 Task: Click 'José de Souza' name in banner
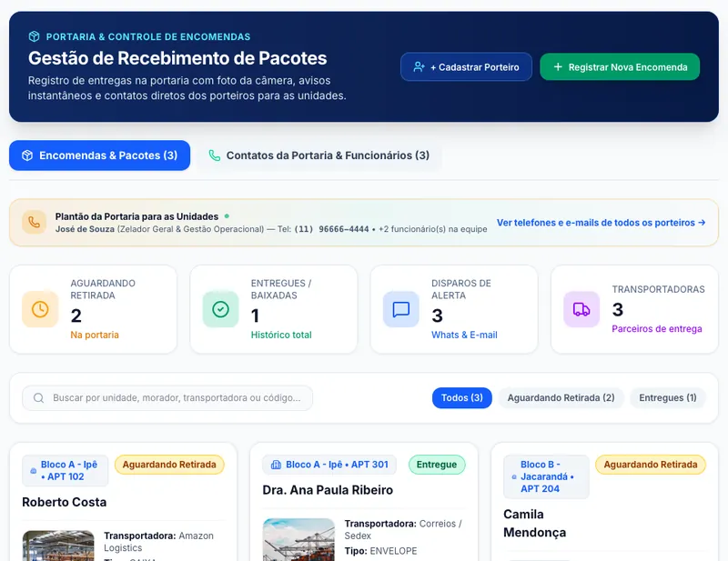[85, 229]
